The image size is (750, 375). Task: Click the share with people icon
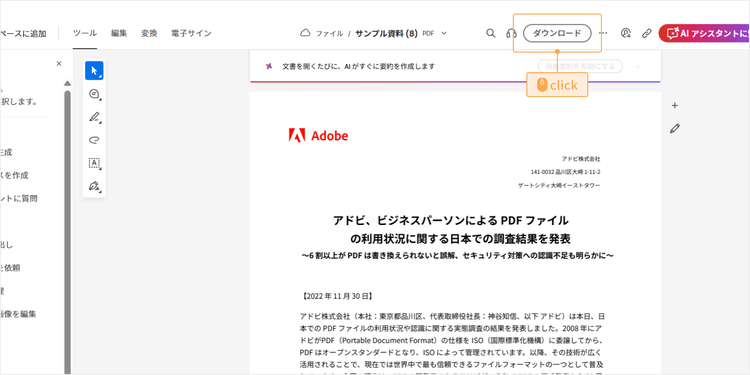pos(626,33)
